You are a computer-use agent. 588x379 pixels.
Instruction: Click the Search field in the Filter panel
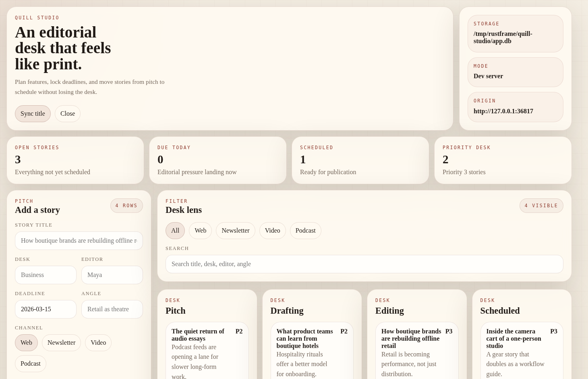(x=364, y=264)
